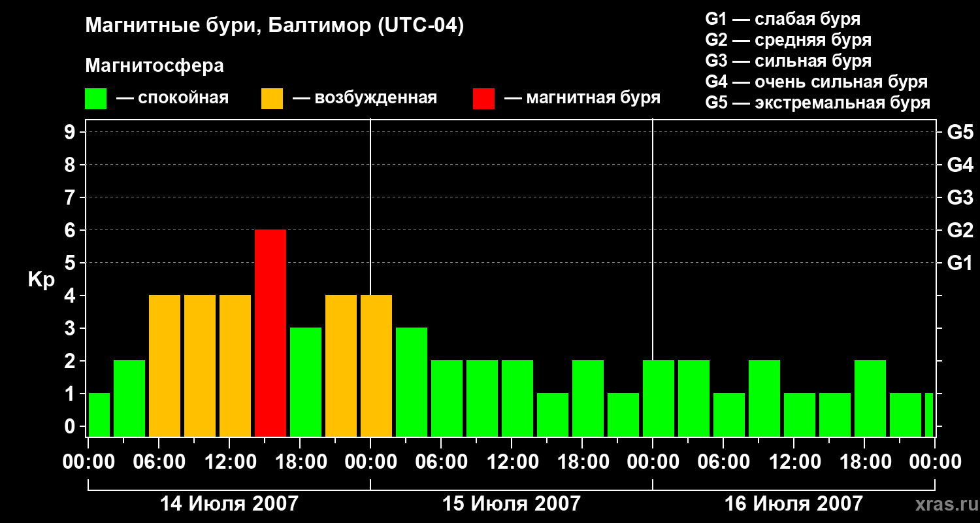Click the '16 Июля 2007' date label
This screenshot has width=980, height=523.
pyautogui.click(x=794, y=504)
